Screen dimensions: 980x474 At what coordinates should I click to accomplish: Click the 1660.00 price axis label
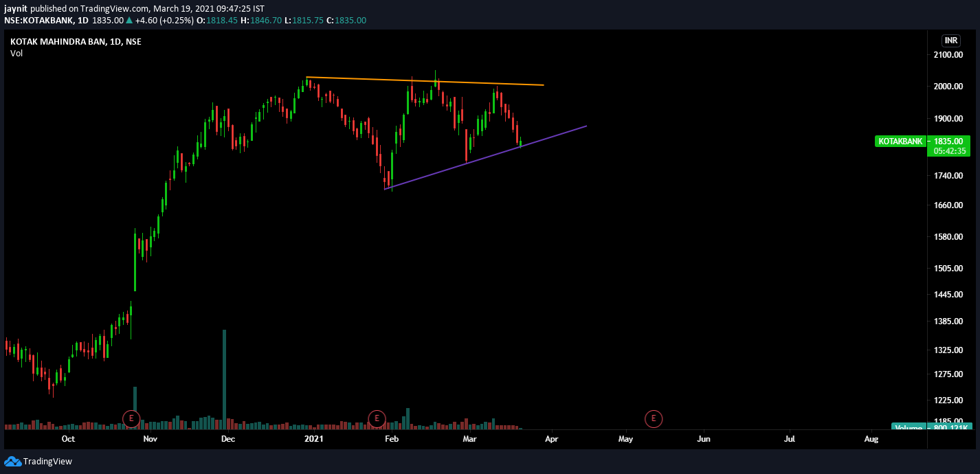(x=948, y=205)
